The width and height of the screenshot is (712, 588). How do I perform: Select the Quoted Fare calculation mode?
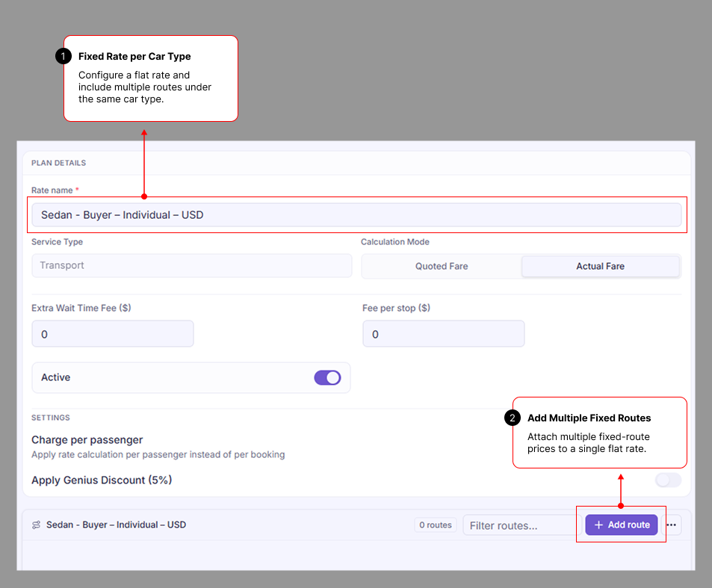[442, 266]
